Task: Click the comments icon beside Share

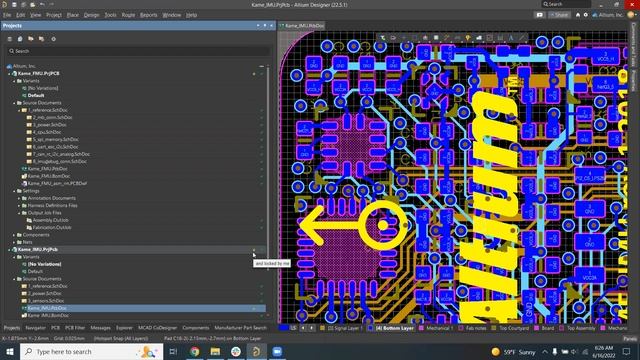Action: 540,15
